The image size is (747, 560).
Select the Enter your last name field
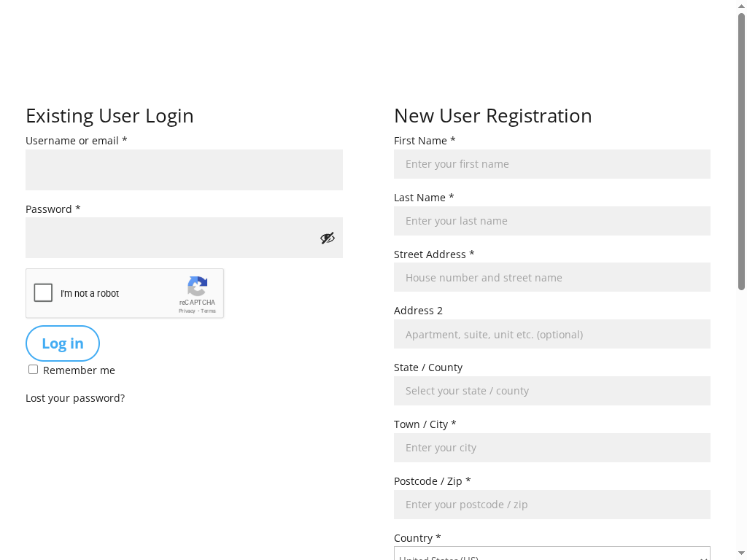[552, 220]
